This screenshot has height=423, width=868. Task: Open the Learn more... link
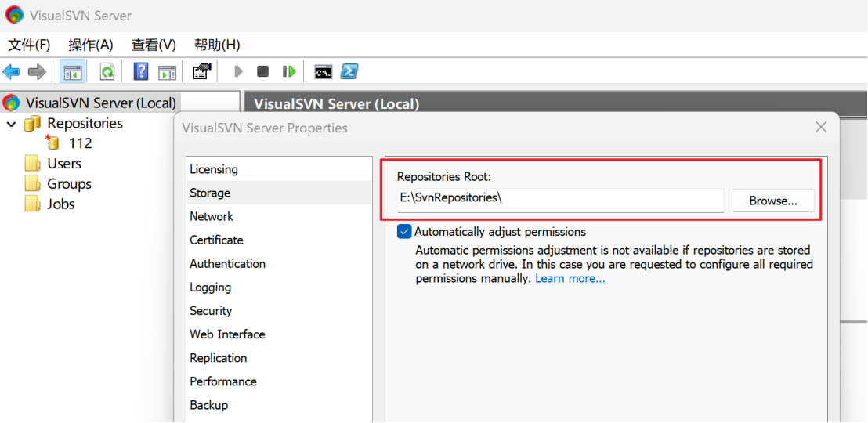570,279
